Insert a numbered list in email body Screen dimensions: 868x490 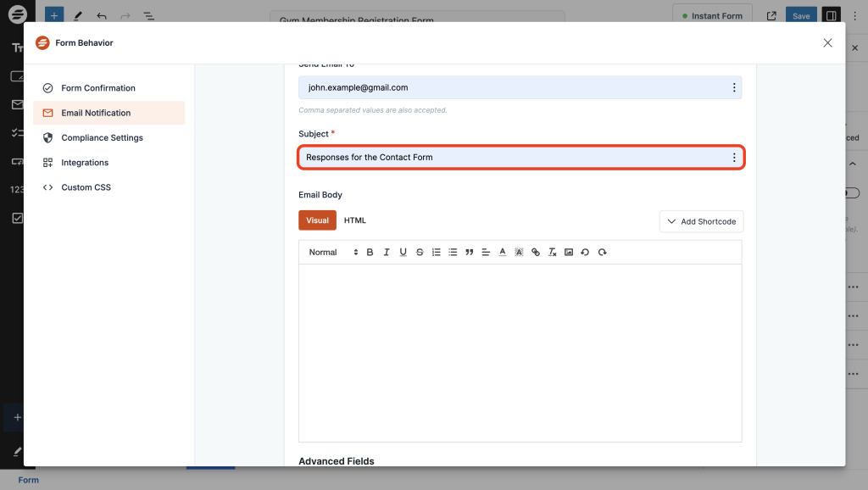click(x=437, y=253)
